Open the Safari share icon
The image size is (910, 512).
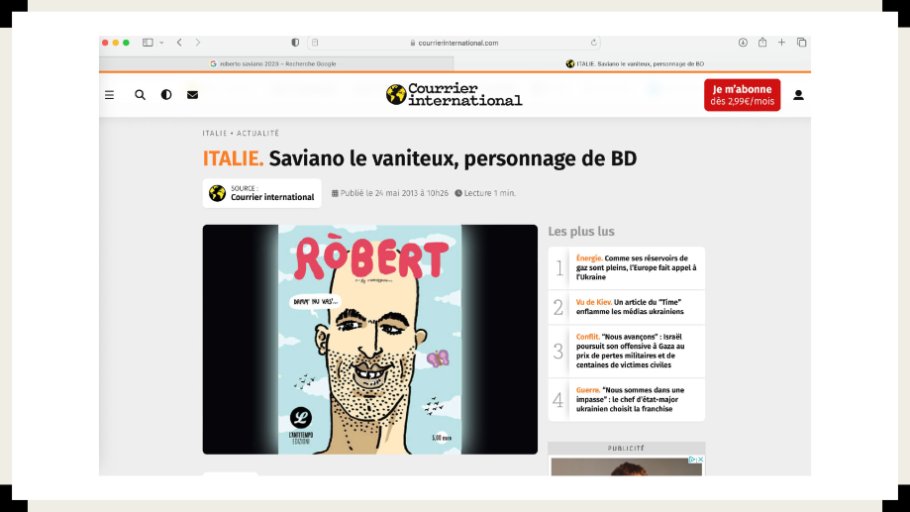tap(762, 42)
